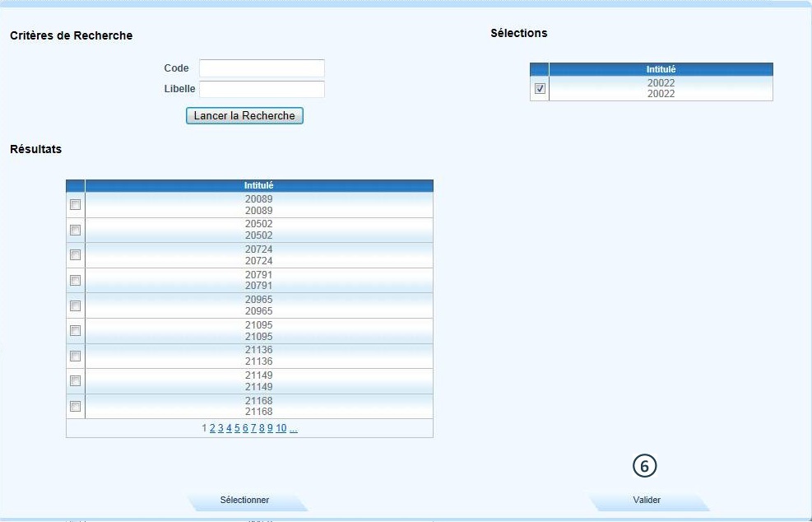This screenshot has height=522, width=812.
Task: Click the circled number 6 marker
Action: (645, 466)
